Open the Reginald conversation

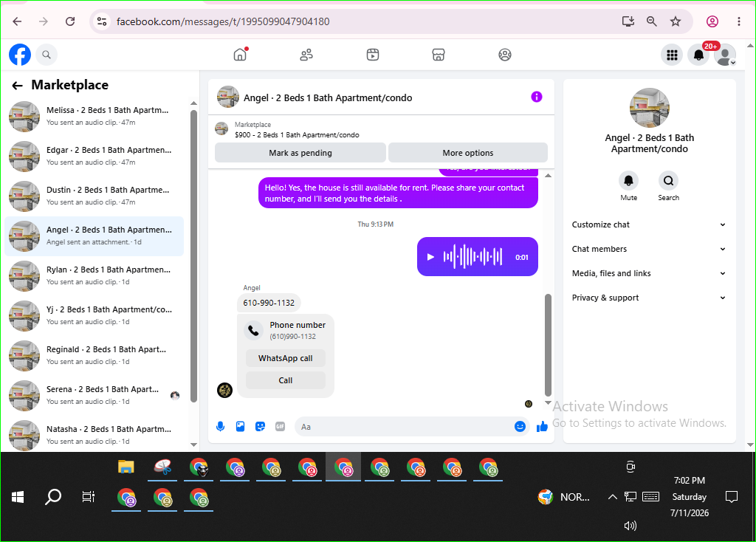(x=94, y=356)
